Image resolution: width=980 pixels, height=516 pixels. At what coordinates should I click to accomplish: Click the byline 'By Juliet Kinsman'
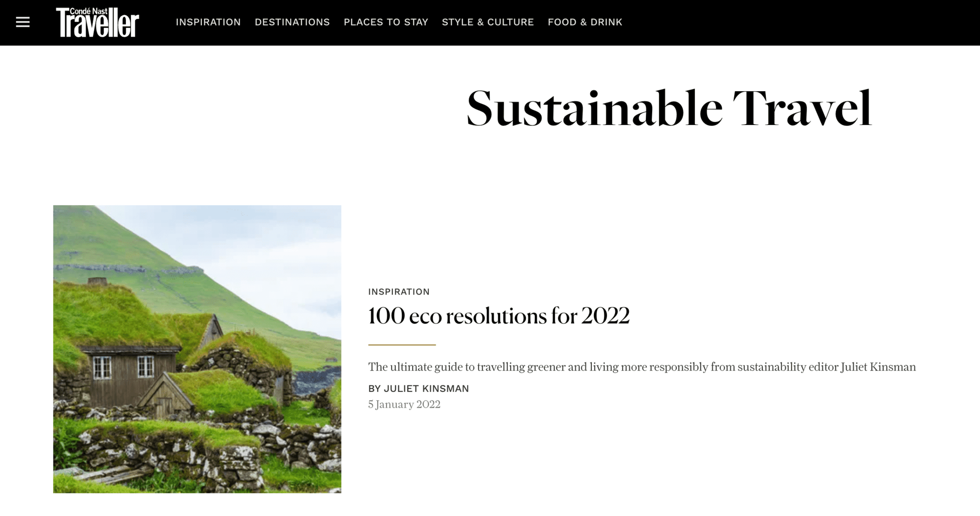pyautogui.click(x=418, y=389)
